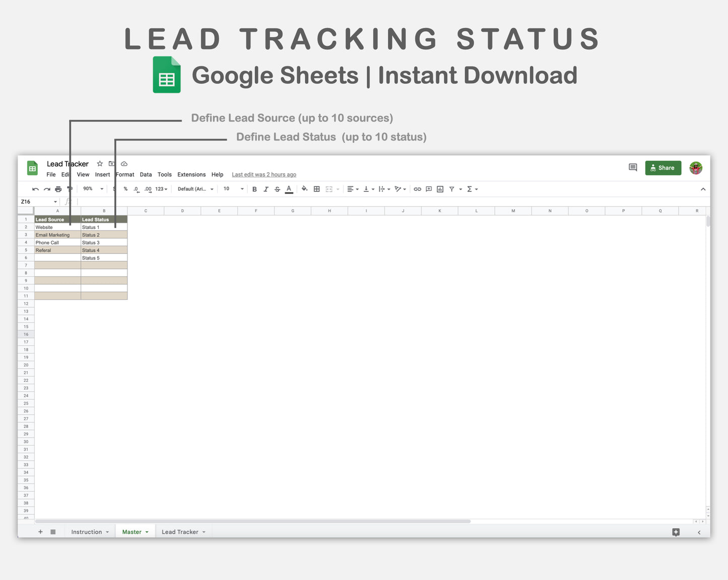Switch to the Lead Tracker tab

click(x=180, y=532)
